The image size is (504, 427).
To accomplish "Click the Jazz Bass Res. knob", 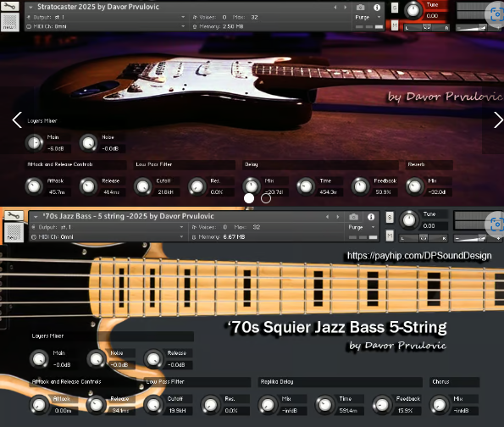I will pos(211,405).
